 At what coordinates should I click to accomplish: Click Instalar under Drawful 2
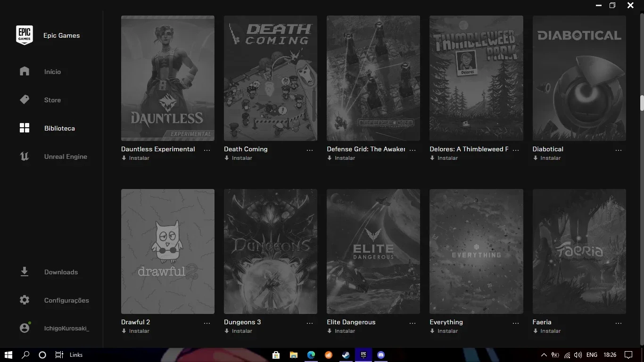(x=135, y=331)
